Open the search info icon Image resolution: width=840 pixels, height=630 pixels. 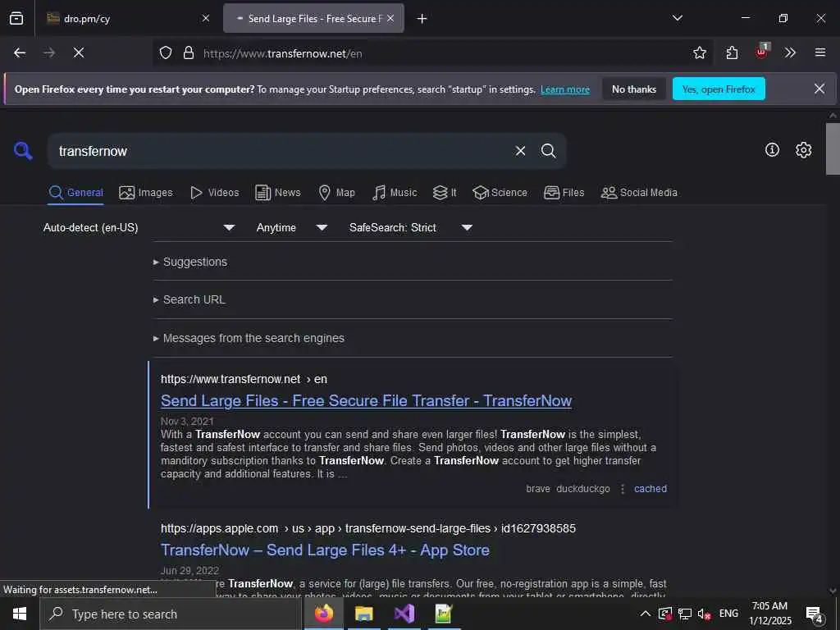pyautogui.click(x=772, y=150)
